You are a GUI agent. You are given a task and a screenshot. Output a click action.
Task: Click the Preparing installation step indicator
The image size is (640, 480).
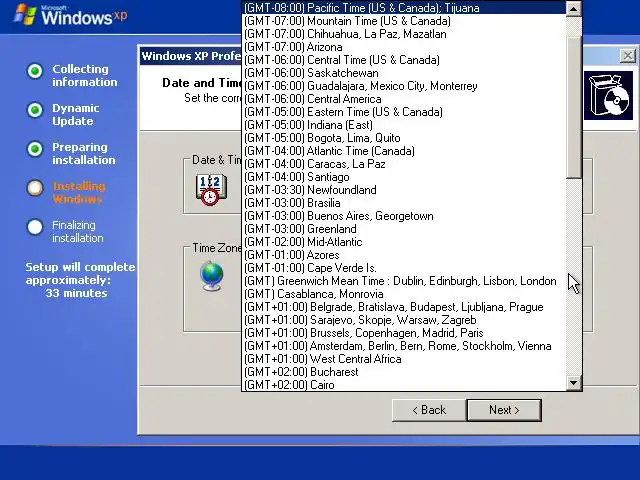point(35,149)
